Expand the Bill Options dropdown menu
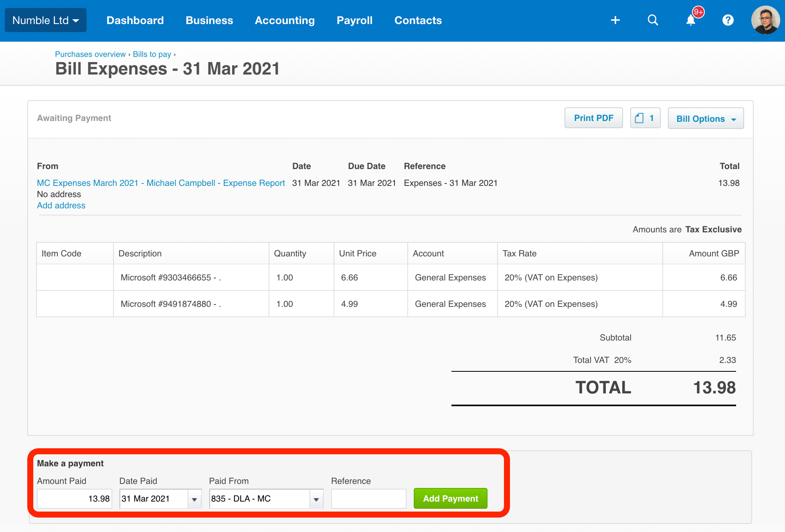 pyautogui.click(x=705, y=118)
